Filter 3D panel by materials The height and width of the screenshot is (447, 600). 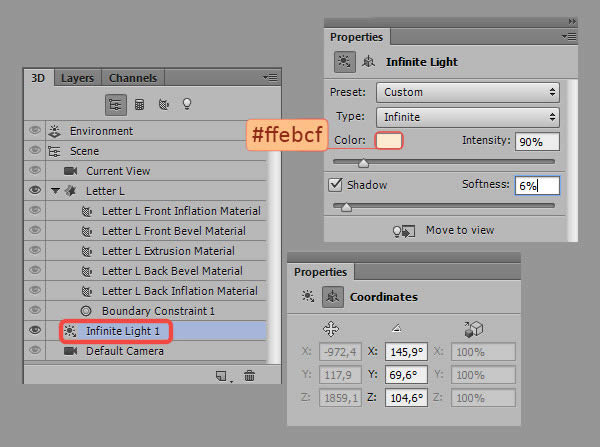(x=164, y=104)
